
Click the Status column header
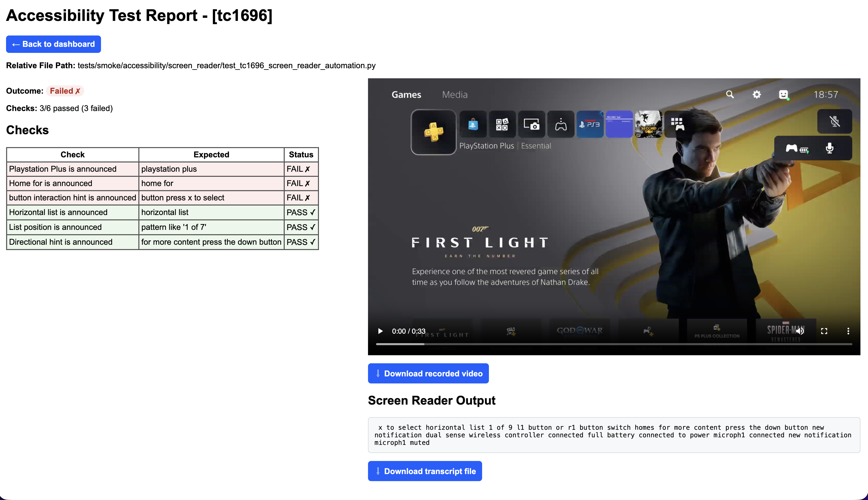pos(301,155)
